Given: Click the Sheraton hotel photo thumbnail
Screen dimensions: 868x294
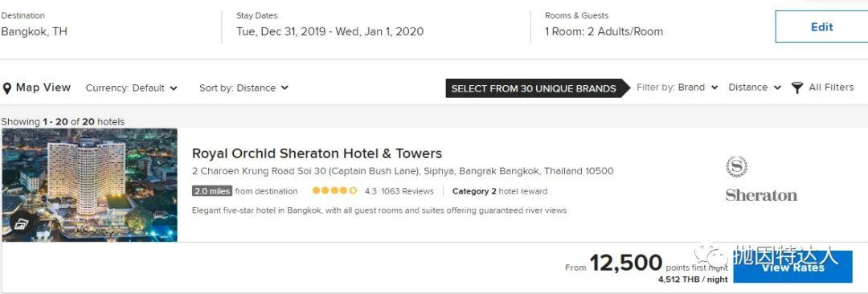Looking at the screenshot, I should (90, 185).
